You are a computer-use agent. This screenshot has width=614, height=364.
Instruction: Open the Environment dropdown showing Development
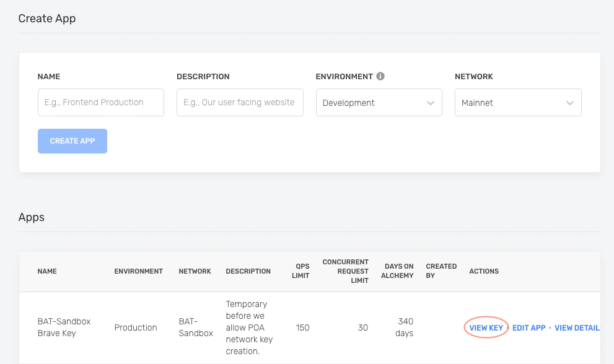(379, 103)
